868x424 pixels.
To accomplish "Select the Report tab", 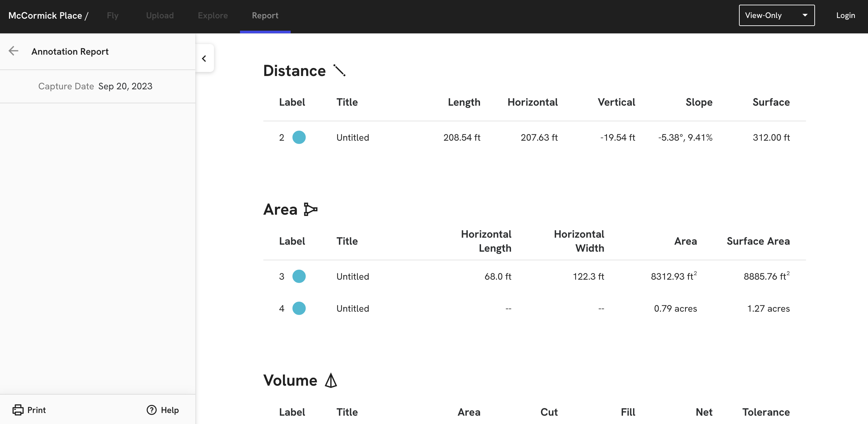I will click(265, 16).
